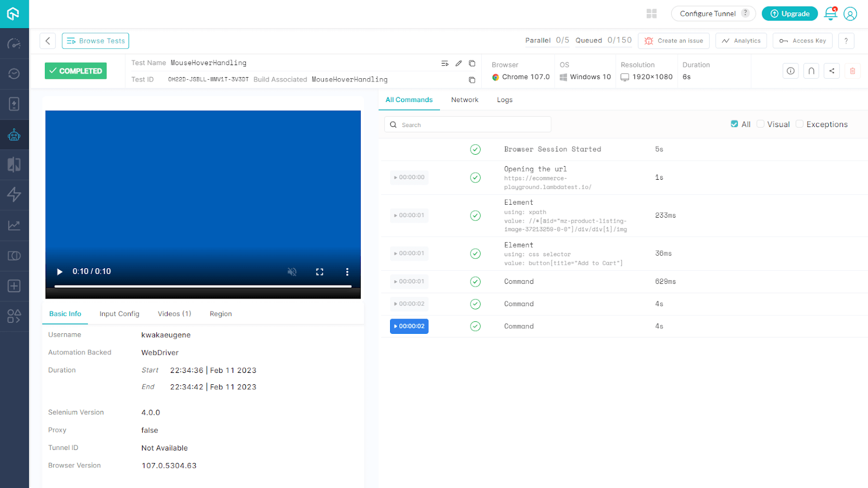Enter fullscreen mode for the video
Viewport: 868px width, 488px height.
click(320, 272)
